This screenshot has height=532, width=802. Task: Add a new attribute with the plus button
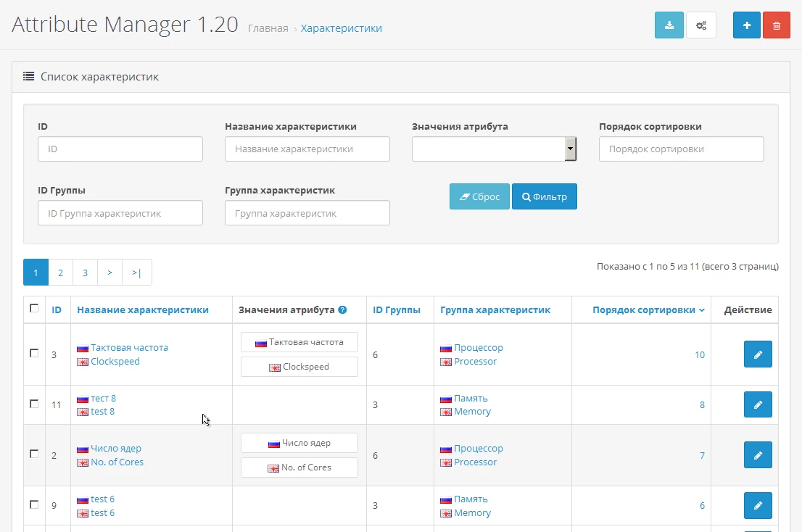pyautogui.click(x=747, y=25)
